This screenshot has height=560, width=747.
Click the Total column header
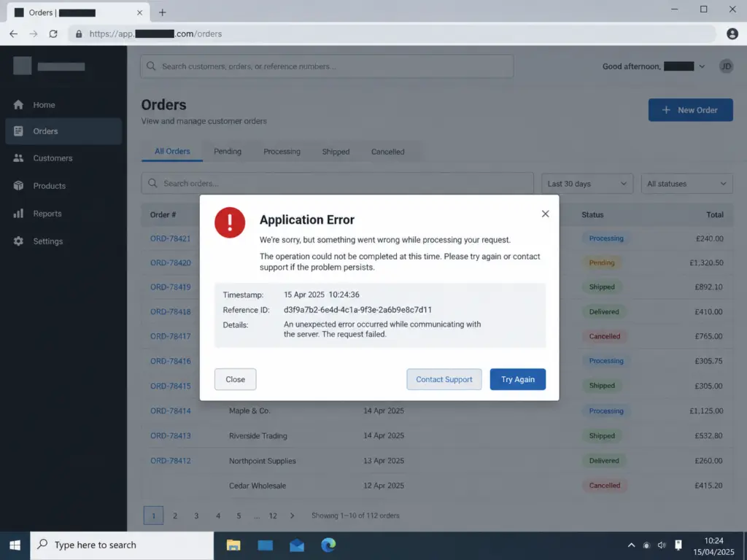pos(715,215)
